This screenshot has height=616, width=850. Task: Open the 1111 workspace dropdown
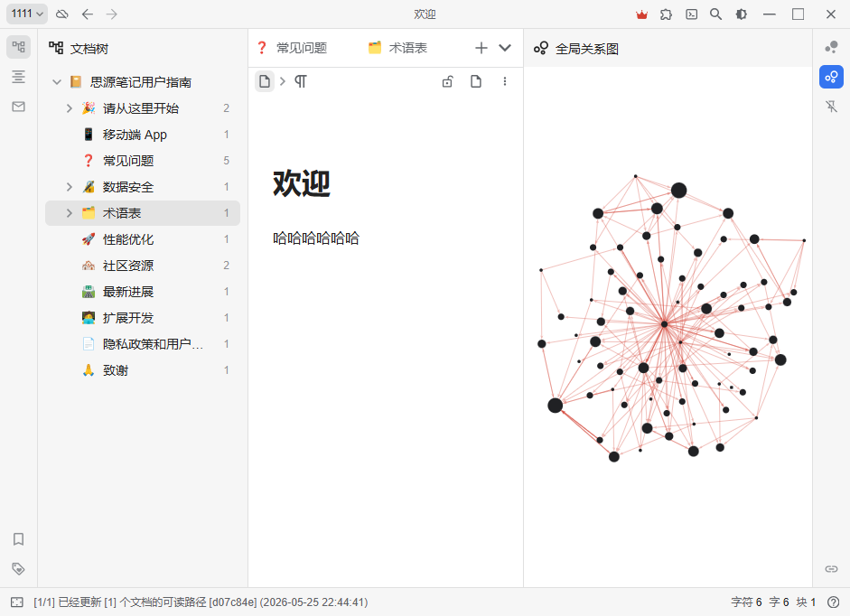27,14
